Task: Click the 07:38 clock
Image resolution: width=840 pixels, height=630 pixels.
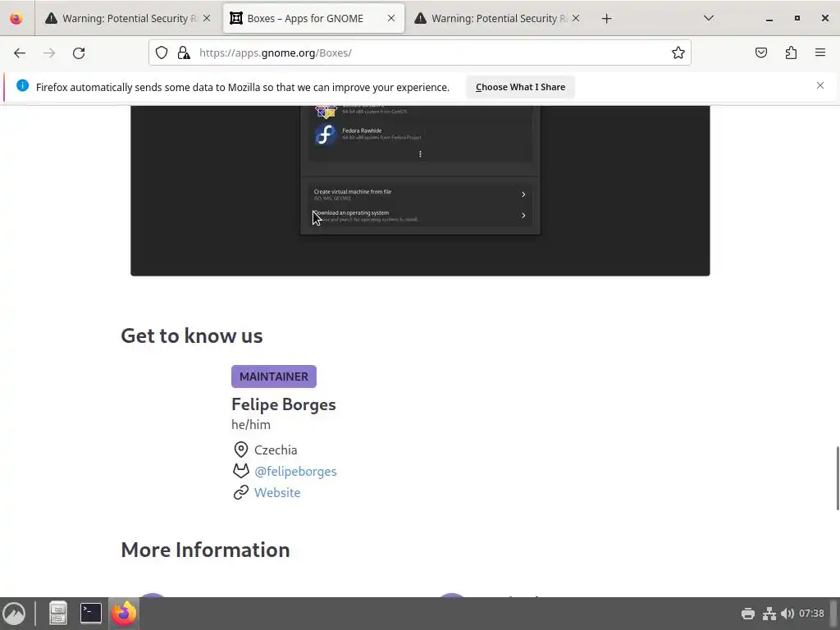Action: click(811, 614)
